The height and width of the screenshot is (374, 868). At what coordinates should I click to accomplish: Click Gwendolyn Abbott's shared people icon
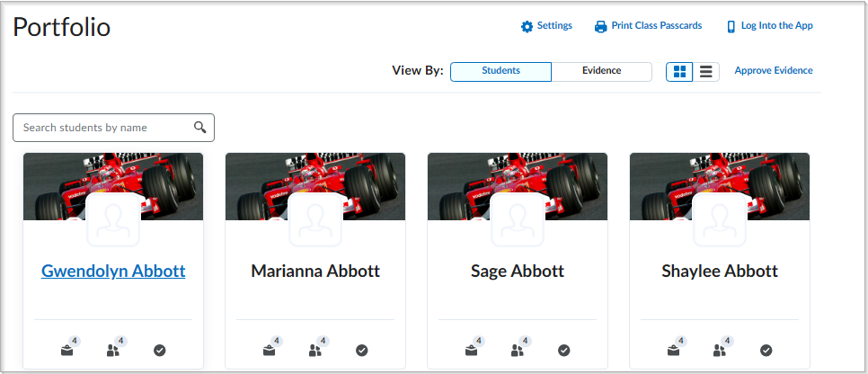113,350
